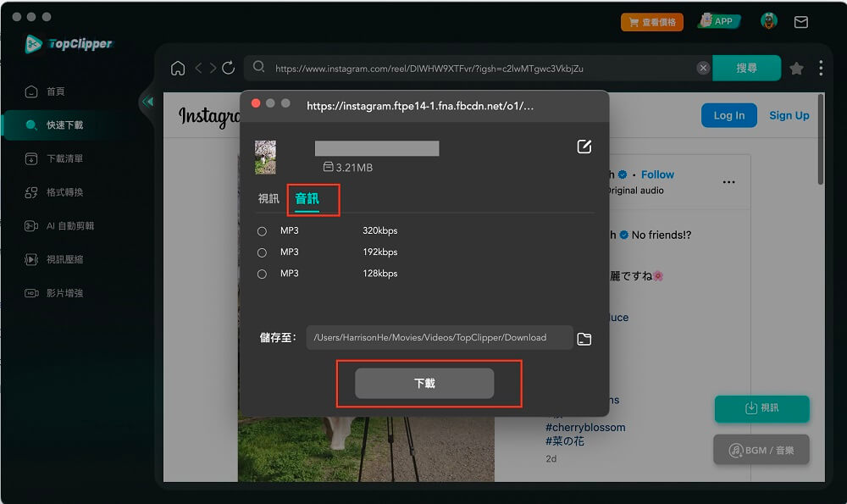Open the user avatar profile icon
The image size is (847, 504).
coord(769,21)
